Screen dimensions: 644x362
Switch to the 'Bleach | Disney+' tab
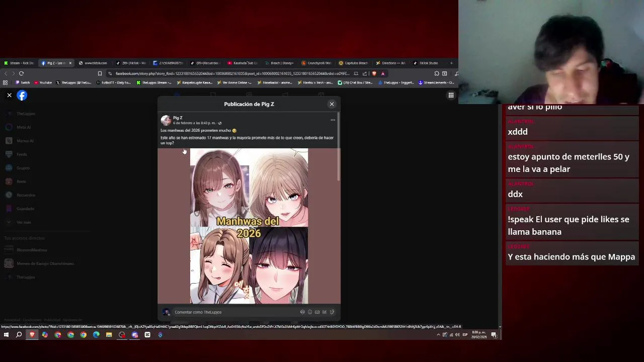click(x=280, y=63)
